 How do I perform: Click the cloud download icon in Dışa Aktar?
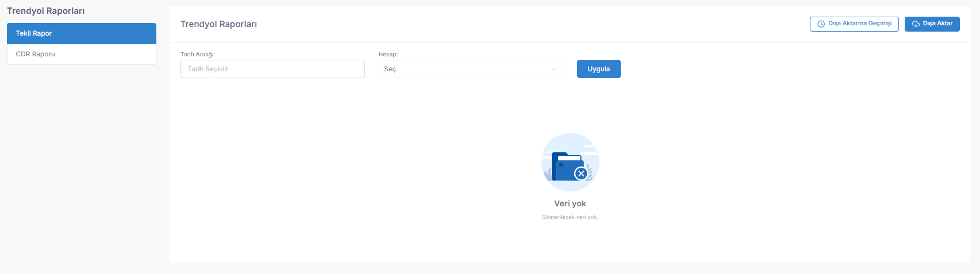click(916, 24)
